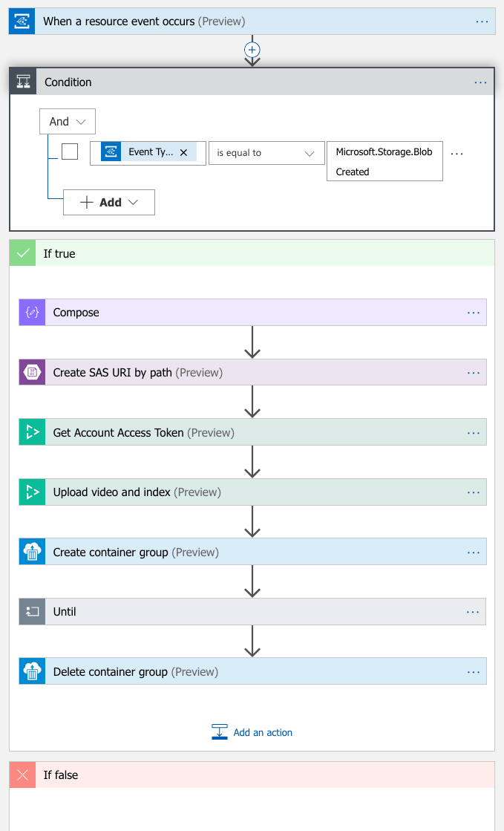
Task: Click the red X on If false branch
Action: [22, 775]
